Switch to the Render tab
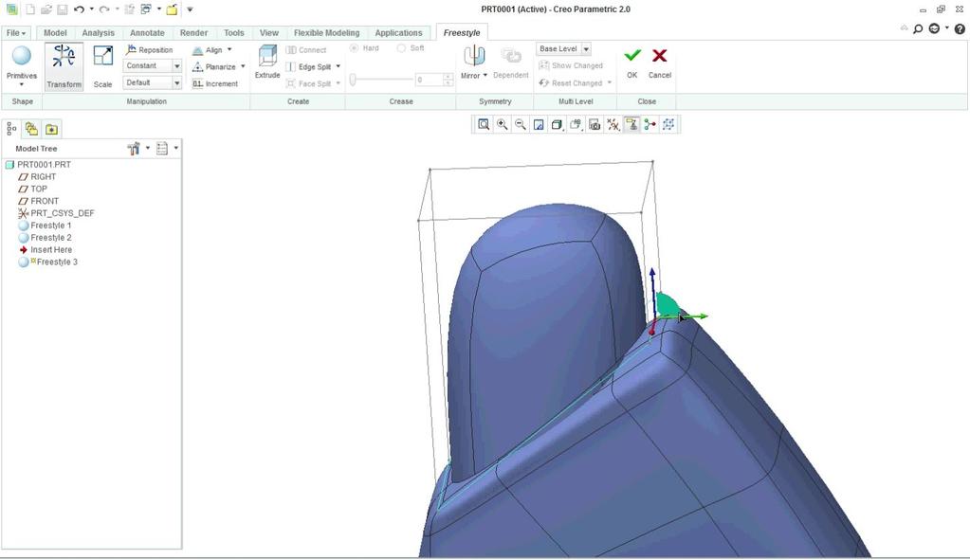 click(x=193, y=33)
